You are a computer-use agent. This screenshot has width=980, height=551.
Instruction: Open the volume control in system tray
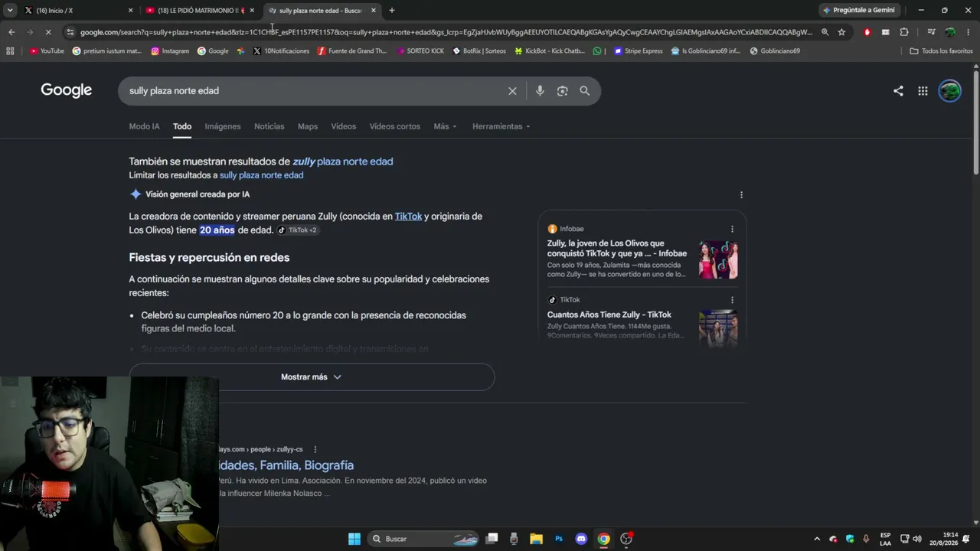[917, 539]
